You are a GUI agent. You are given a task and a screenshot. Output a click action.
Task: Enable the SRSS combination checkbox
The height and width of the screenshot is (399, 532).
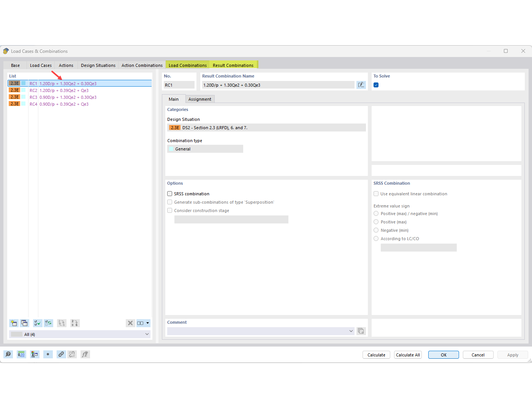170,194
